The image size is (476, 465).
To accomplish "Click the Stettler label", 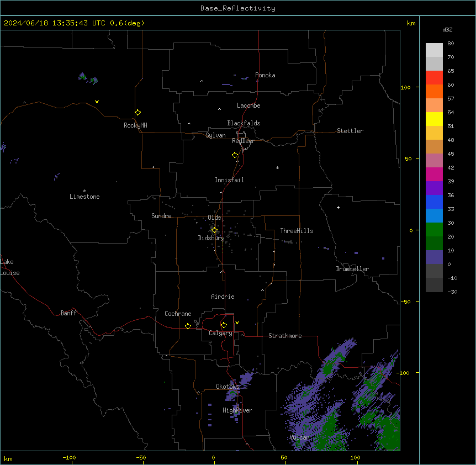I will 350,131.
